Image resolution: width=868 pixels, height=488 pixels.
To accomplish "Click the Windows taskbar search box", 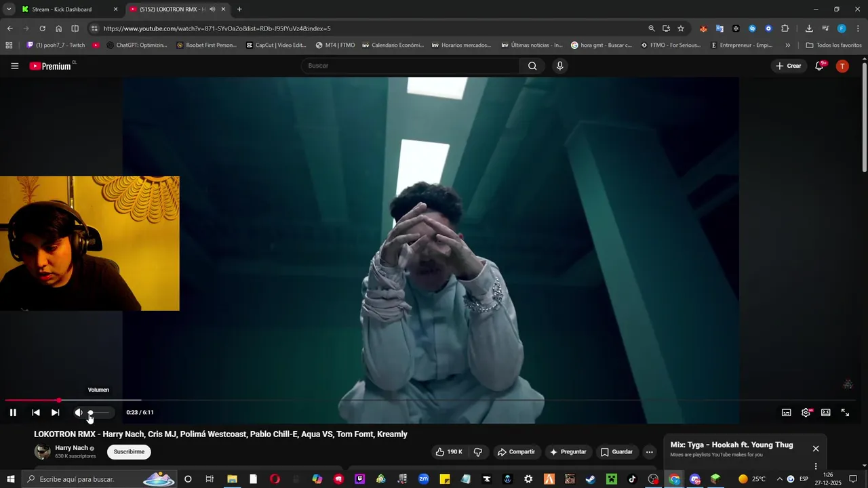I will pyautogui.click(x=100, y=479).
